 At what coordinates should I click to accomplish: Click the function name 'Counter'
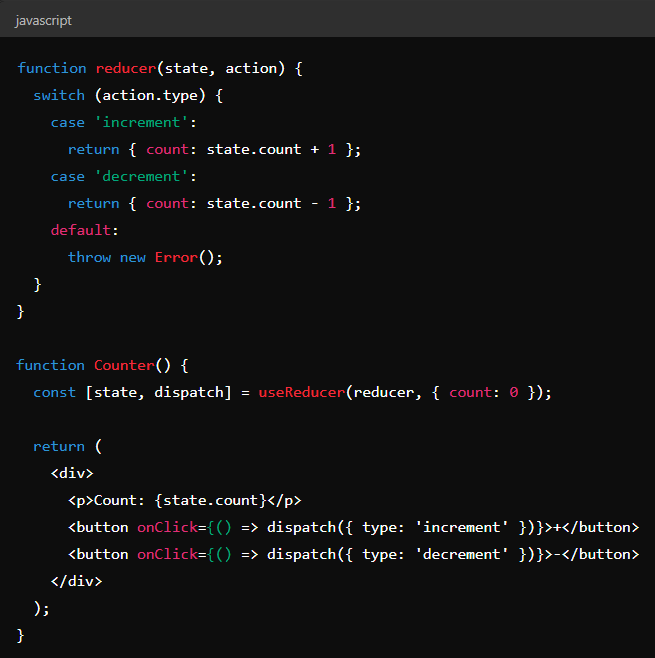(x=124, y=365)
